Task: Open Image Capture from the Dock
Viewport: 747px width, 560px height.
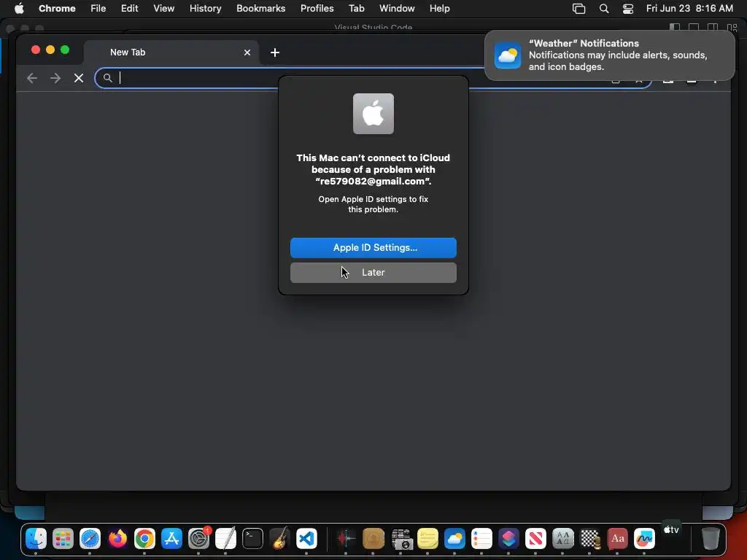Action: click(x=400, y=539)
